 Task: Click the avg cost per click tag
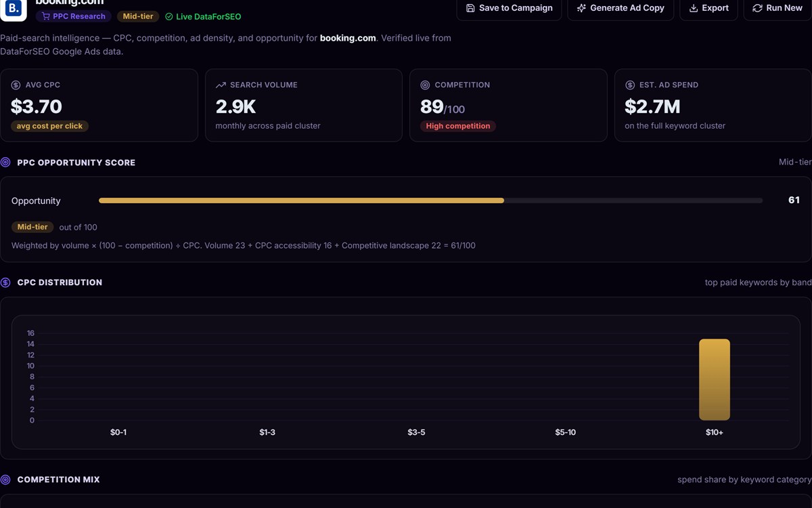pyautogui.click(x=49, y=126)
